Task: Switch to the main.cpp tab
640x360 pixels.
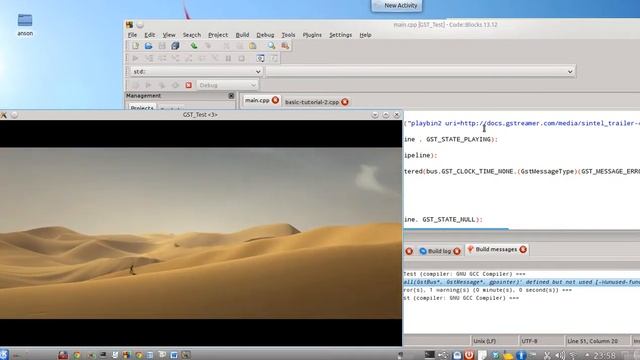Action: [257, 100]
